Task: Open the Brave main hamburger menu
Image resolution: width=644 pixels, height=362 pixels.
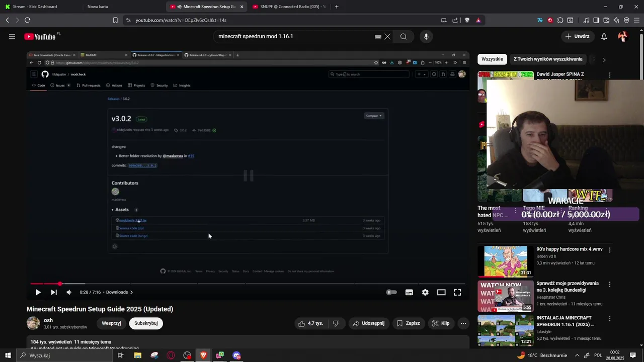Action: pos(637,20)
